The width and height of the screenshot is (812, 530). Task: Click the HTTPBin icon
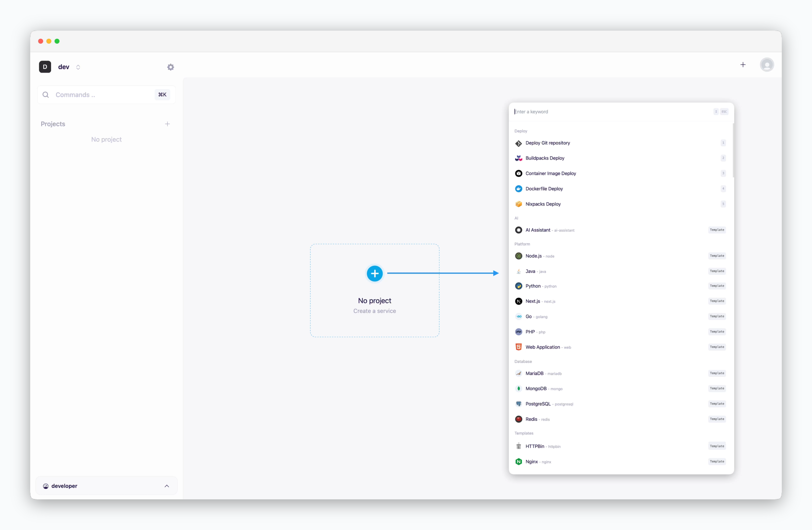(x=518, y=446)
